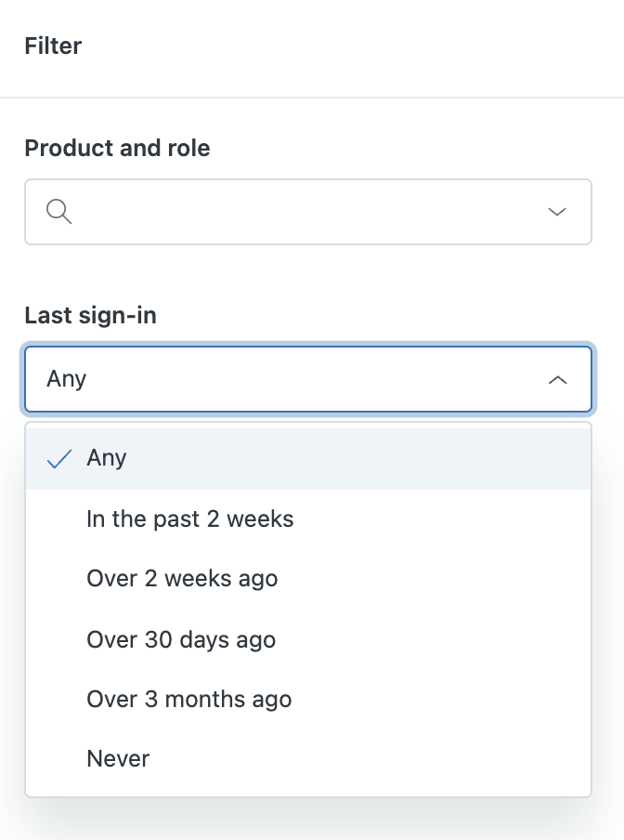624x840 pixels.
Task: Click the Last sign-in combo box
Action: (307, 379)
